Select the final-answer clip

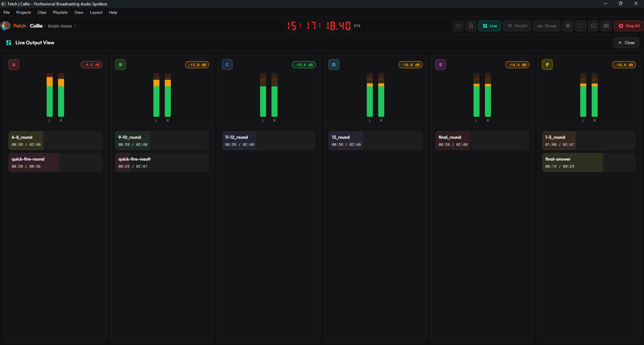pos(589,162)
